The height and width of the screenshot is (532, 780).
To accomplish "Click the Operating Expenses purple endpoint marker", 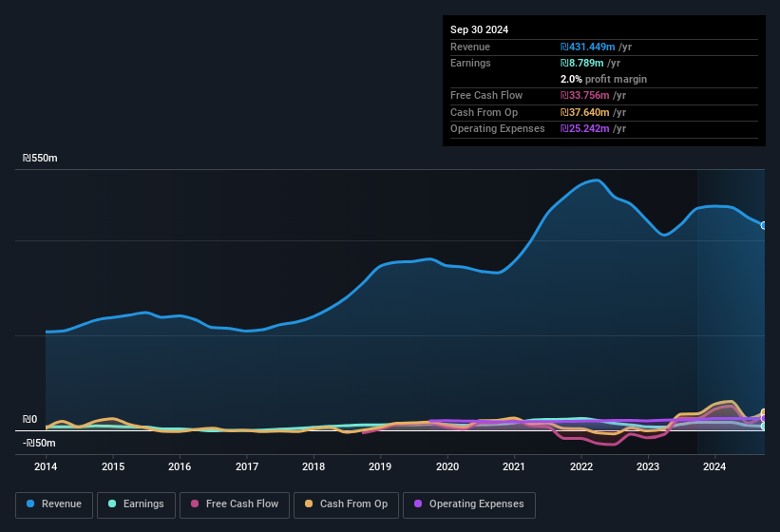I will click(x=764, y=419).
